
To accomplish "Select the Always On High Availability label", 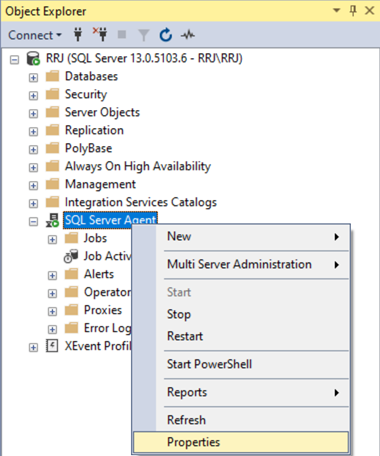I will point(138,166).
